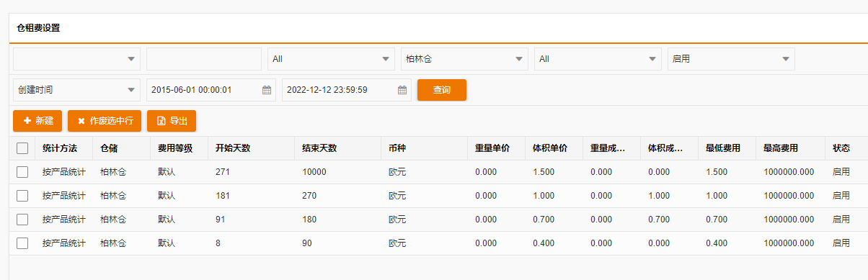Check the row starting at 8 days
Viewport: 868px width, 280px height.
pyautogui.click(x=22, y=243)
